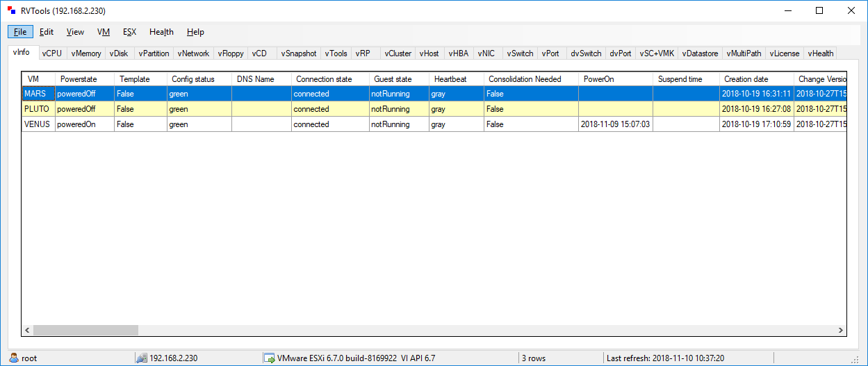Click the root user icon in status bar
Image resolution: width=868 pixels, height=366 pixels.
[x=13, y=358]
